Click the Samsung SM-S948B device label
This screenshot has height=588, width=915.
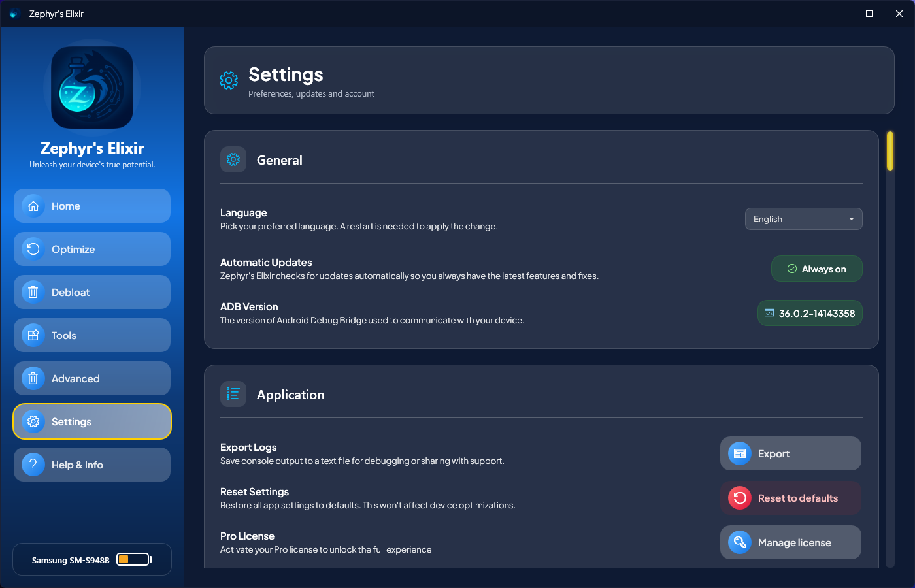71,560
